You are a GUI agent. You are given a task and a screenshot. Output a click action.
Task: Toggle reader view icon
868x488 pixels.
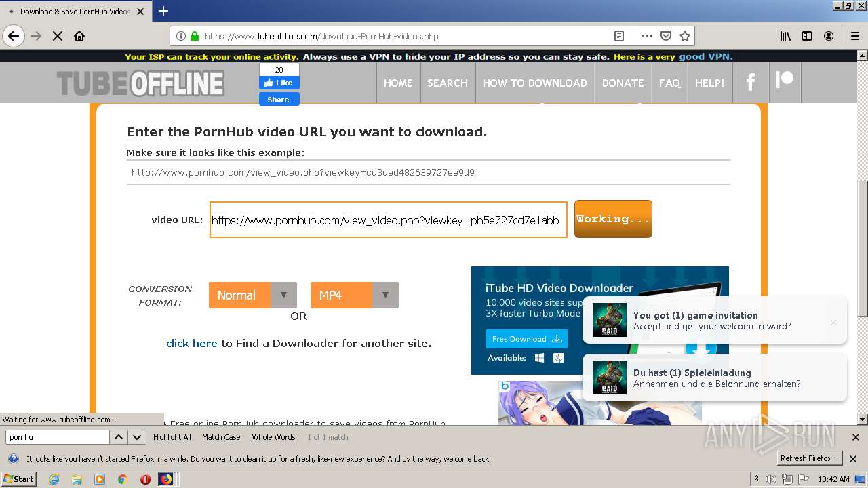619,36
